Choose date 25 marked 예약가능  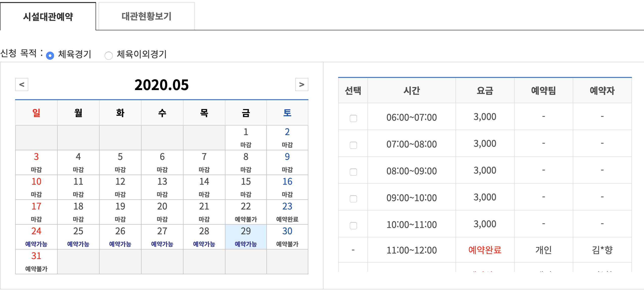78,237
